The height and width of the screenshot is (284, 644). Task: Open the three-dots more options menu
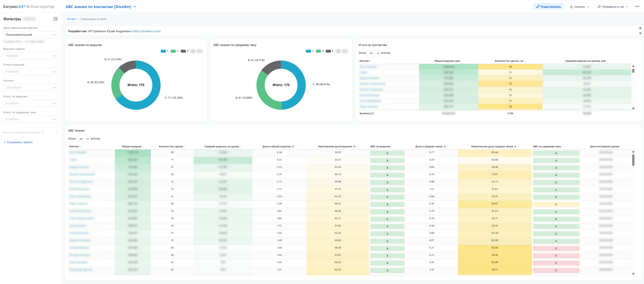[637, 7]
